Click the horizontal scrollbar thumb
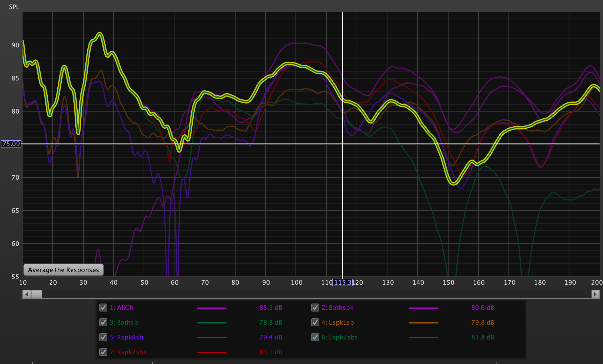Viewport: 603px width, 364px height. pos(36,294)
